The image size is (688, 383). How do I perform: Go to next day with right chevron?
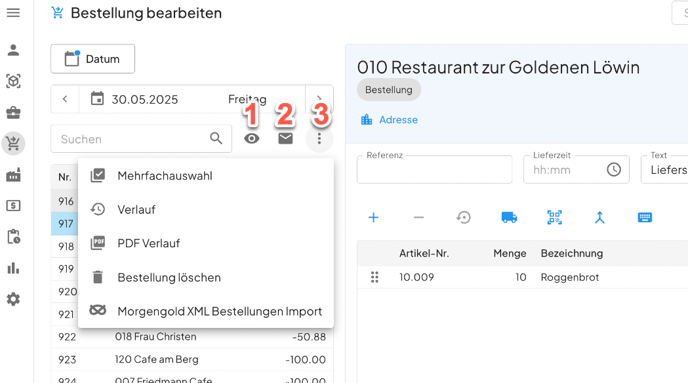tap(319, 99)
